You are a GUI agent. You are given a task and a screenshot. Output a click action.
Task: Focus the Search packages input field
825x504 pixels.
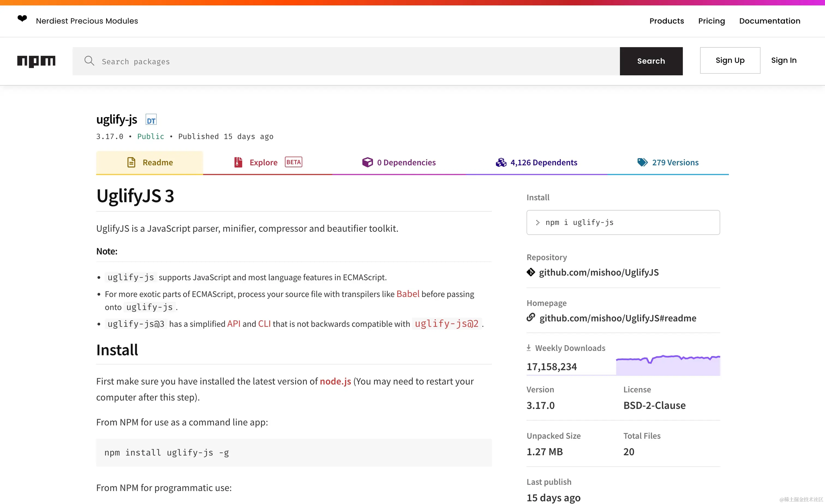[x=358, y=62]
